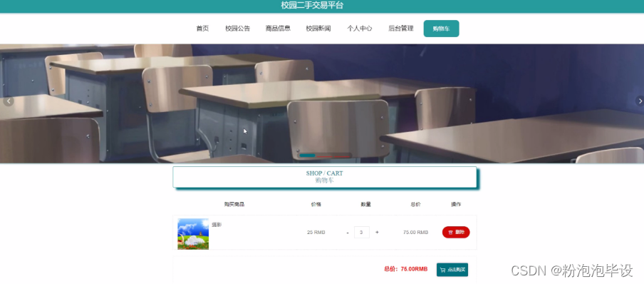Click the 数量 column header

coord(366,204)
